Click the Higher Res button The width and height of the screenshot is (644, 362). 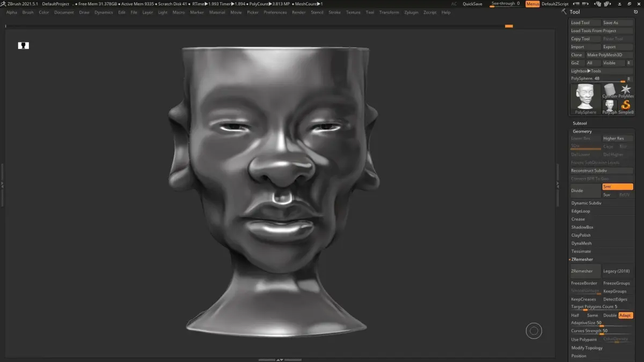[x=617, y=138]
